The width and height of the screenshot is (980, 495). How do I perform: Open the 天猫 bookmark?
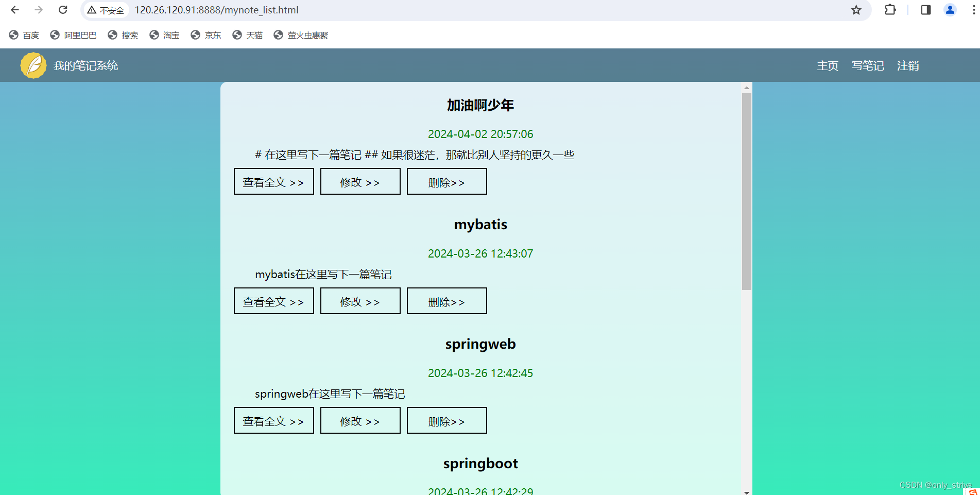point(248,35)
